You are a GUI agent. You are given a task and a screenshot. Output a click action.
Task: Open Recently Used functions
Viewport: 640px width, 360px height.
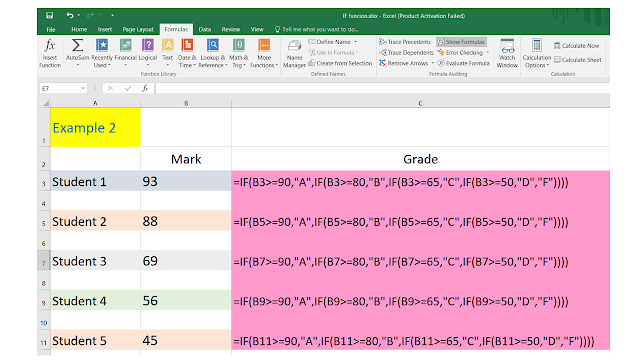(102, 53)
